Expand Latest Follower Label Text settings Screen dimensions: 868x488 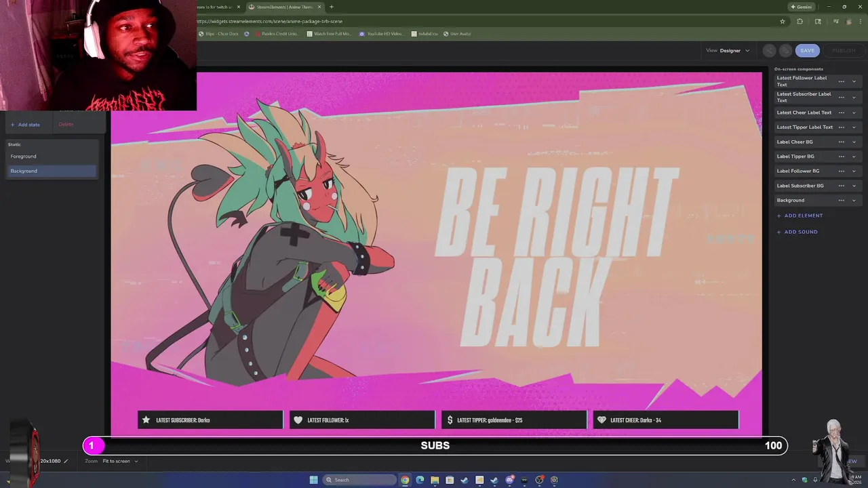854,81
